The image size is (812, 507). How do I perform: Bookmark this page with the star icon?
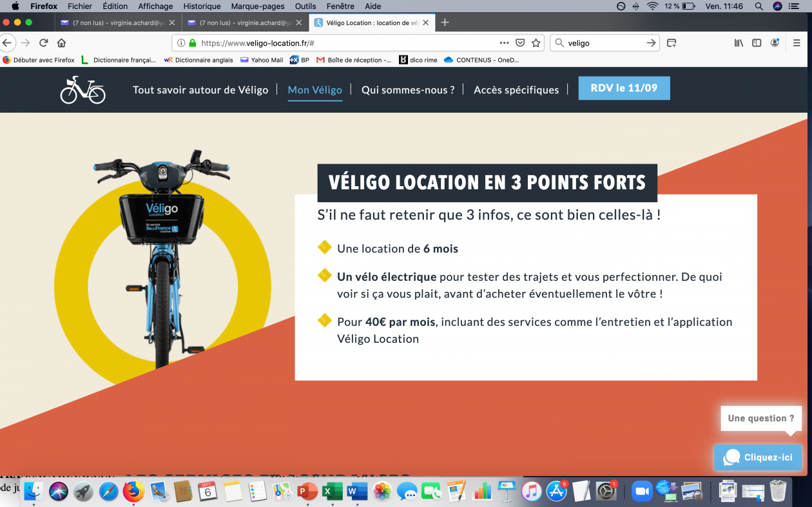coord(536,43)
